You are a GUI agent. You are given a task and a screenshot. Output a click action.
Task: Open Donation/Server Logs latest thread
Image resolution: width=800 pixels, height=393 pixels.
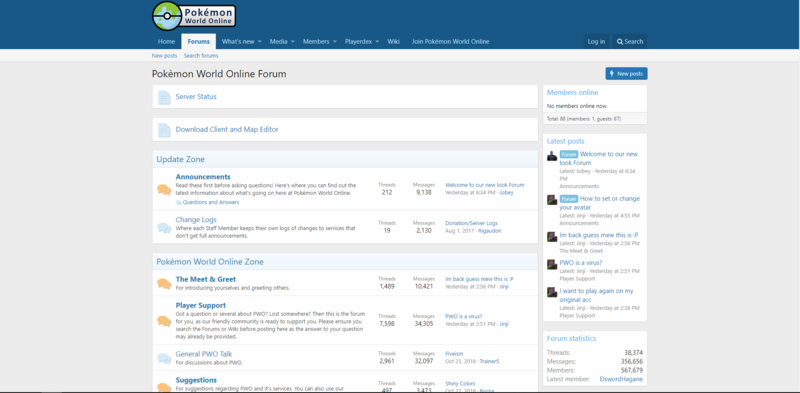pos(471,224)
